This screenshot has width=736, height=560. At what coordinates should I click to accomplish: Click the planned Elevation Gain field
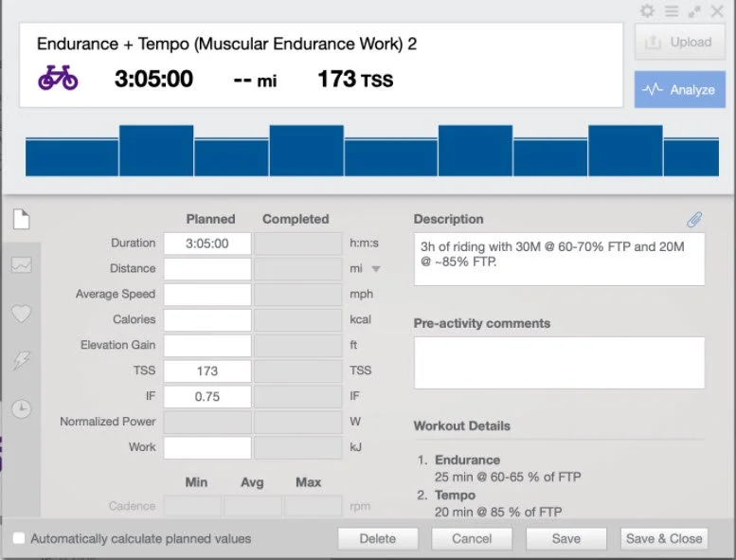pos(207,345)
